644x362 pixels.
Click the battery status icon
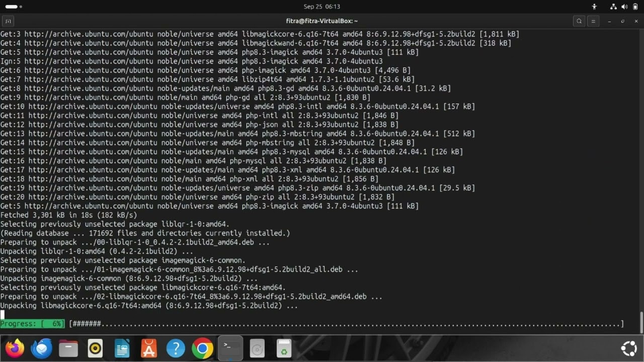635,7
